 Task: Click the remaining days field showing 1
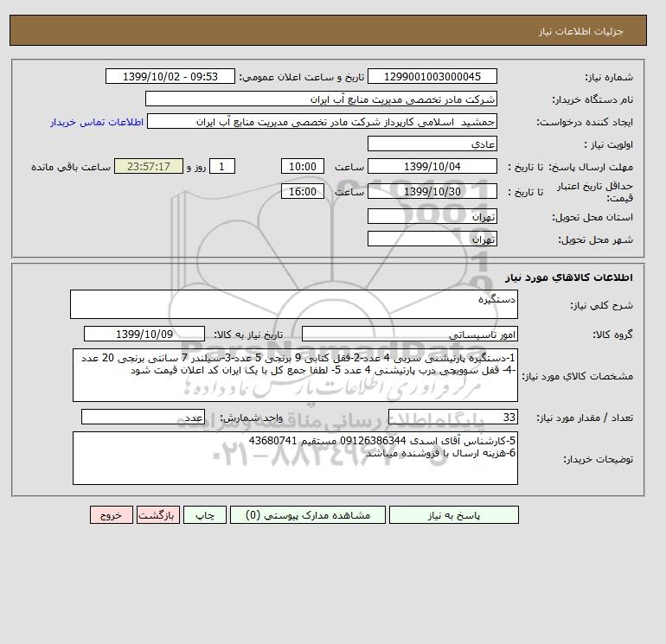click(x=222, y=167)
